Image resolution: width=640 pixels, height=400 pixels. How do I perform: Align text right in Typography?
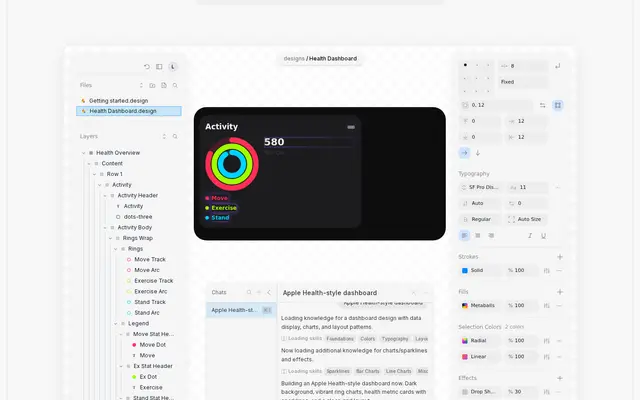491,236
